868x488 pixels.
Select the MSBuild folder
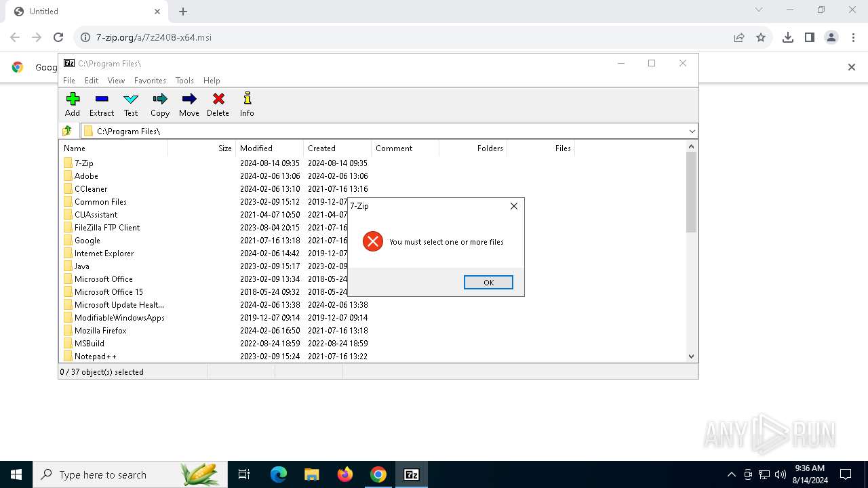(x=89, y=344)
